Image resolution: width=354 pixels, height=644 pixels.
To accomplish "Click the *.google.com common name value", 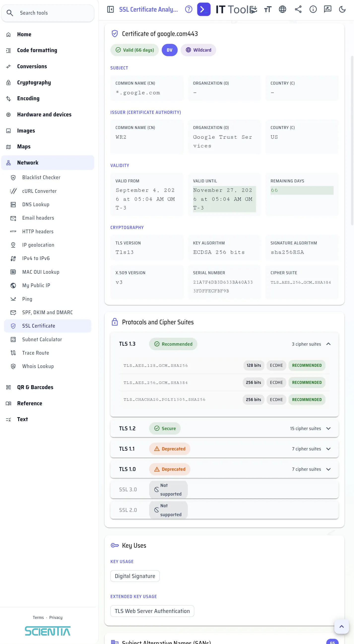I will pyautogui.click(x=138, y=93).
